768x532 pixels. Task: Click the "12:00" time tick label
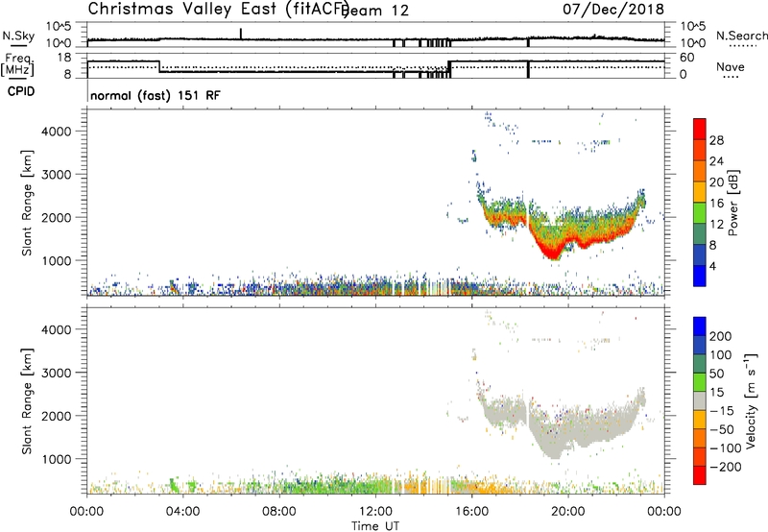pos(375,512)
